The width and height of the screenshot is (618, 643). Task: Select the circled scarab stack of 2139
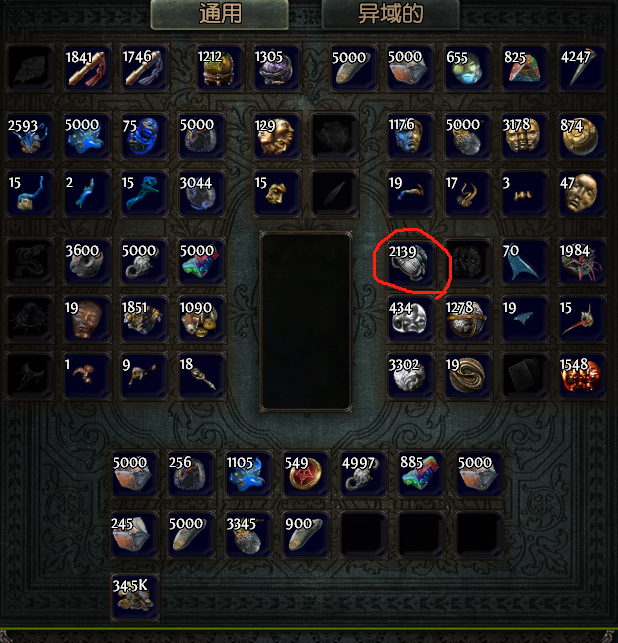coord(410,262)
